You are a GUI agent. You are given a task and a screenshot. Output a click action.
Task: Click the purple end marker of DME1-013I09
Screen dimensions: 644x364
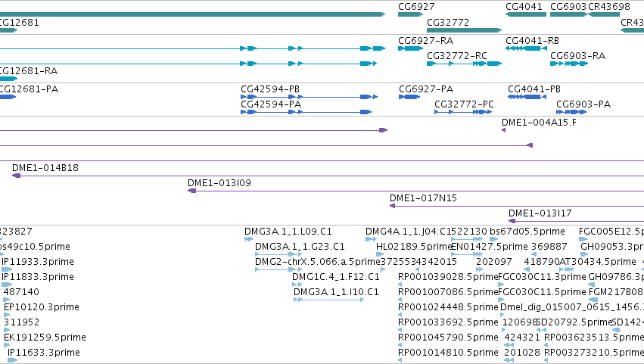[191, 191]
